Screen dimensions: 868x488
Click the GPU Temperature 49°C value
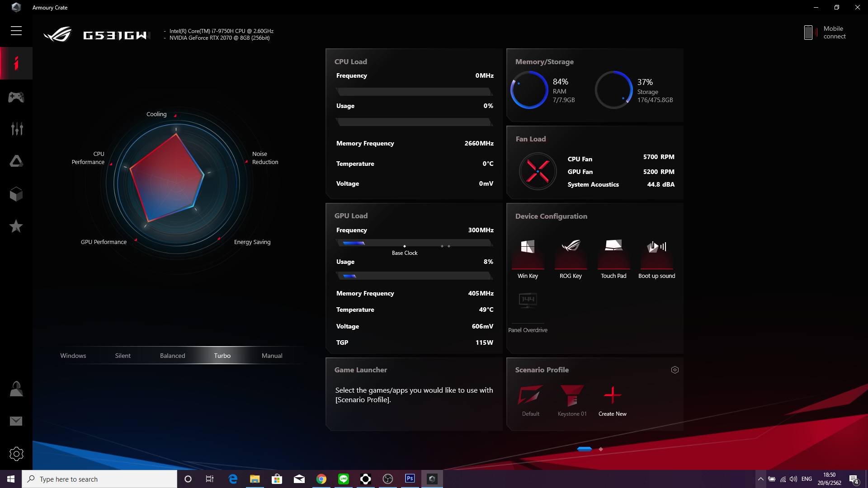pyautogui.click(x=486, y=310)
